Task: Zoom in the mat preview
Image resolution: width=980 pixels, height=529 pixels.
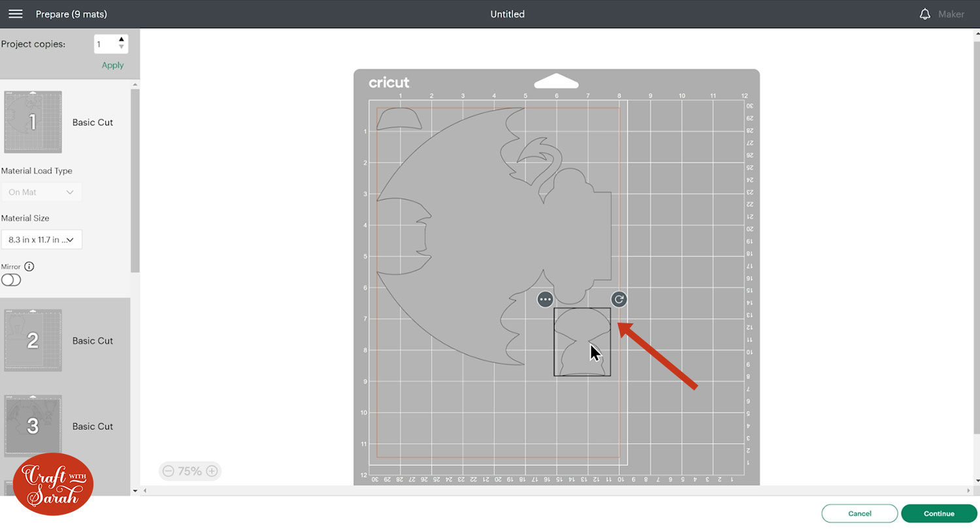Action: [212, 471]
